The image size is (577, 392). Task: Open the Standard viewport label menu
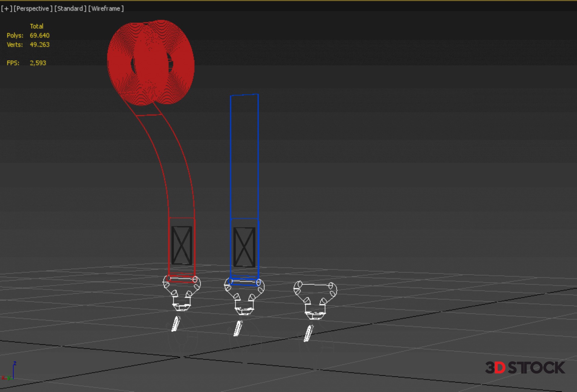[x=70, y=9]
